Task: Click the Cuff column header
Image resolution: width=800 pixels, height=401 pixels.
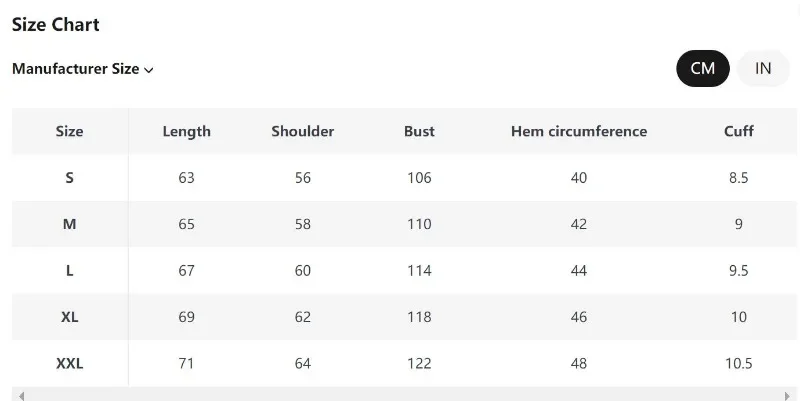Action: [x=739, y=131]
